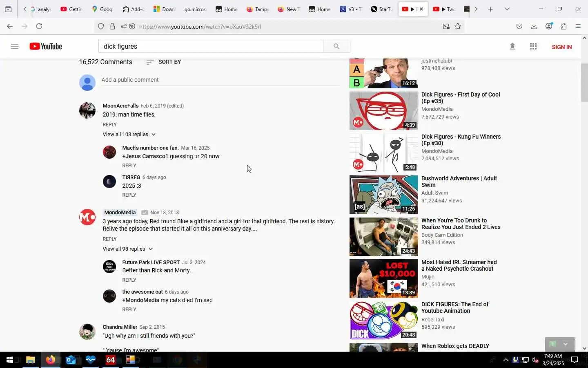The width and height of the screenshot is (588, 368).
Task: Click Chandra Miller's avatar
Action: pyautogui.click(x=87, y=332)
